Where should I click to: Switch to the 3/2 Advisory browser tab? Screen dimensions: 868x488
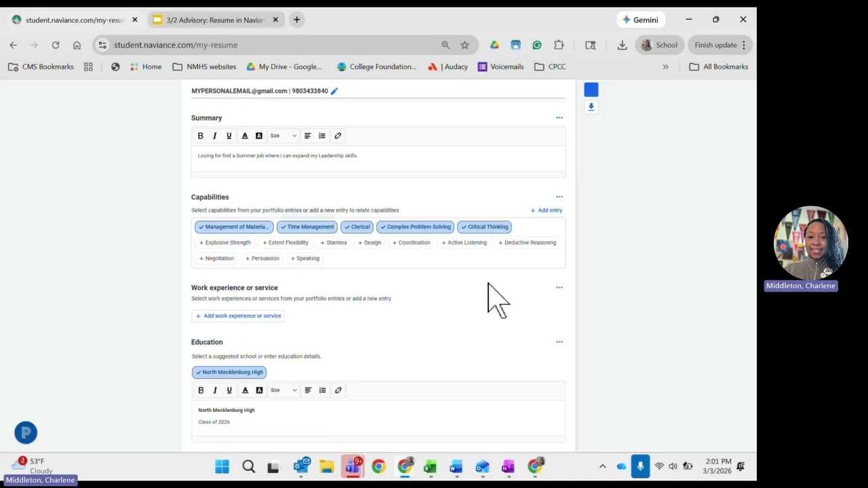[x=214, y=20]
